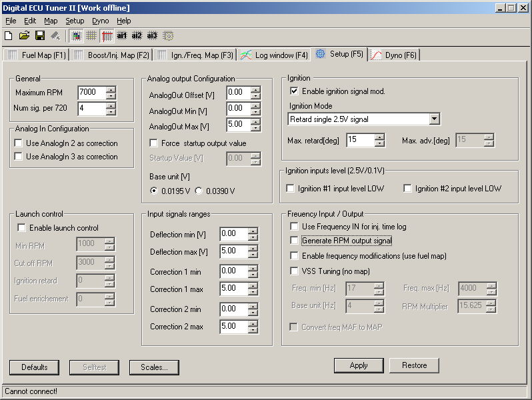532x400 pixels.
Task: Click the Scales... button
Action: coord(154,367)
